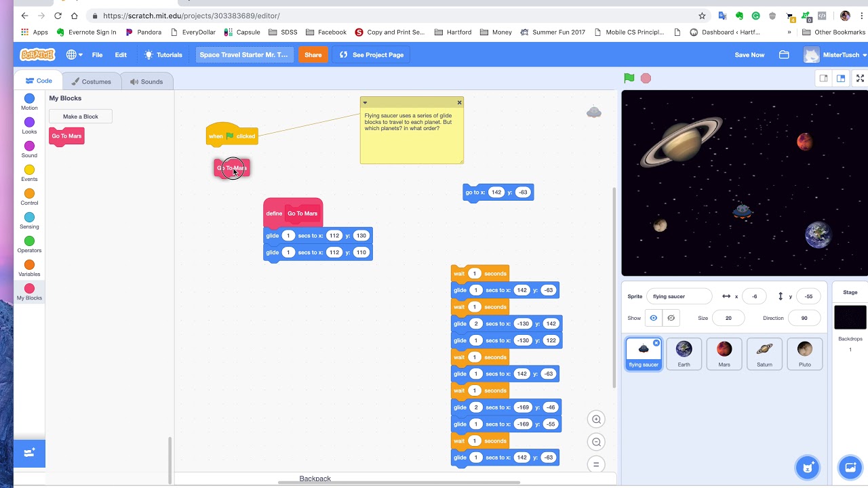Select the Saturn sprite thumbnail

tap(764, 354)
